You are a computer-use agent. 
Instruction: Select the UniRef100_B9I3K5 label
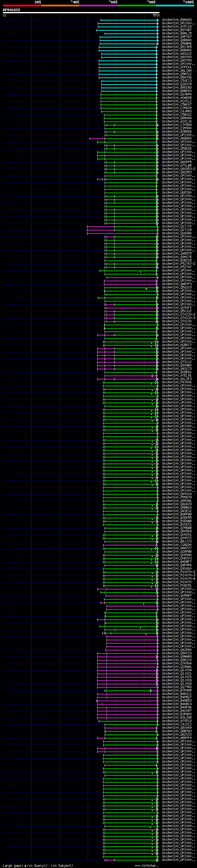click(177, 47)
